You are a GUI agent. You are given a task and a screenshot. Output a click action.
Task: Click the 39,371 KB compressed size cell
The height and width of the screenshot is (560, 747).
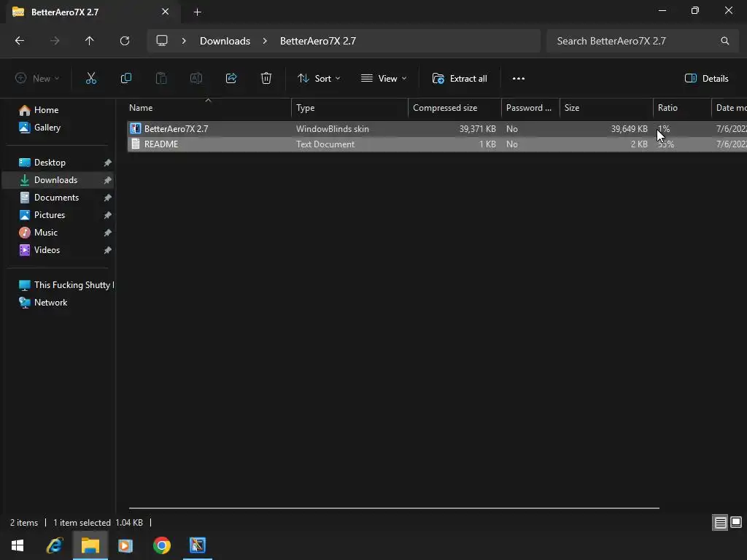pos(477,129)
